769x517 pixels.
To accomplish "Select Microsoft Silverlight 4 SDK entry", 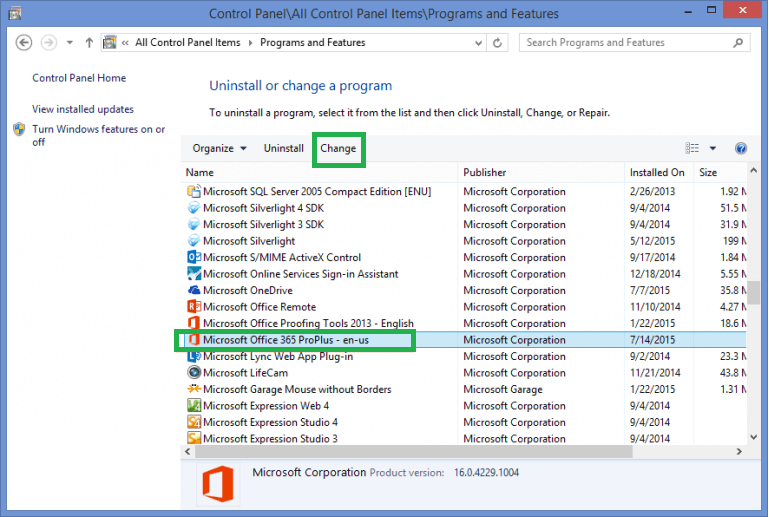I will [x=263, y=208].
